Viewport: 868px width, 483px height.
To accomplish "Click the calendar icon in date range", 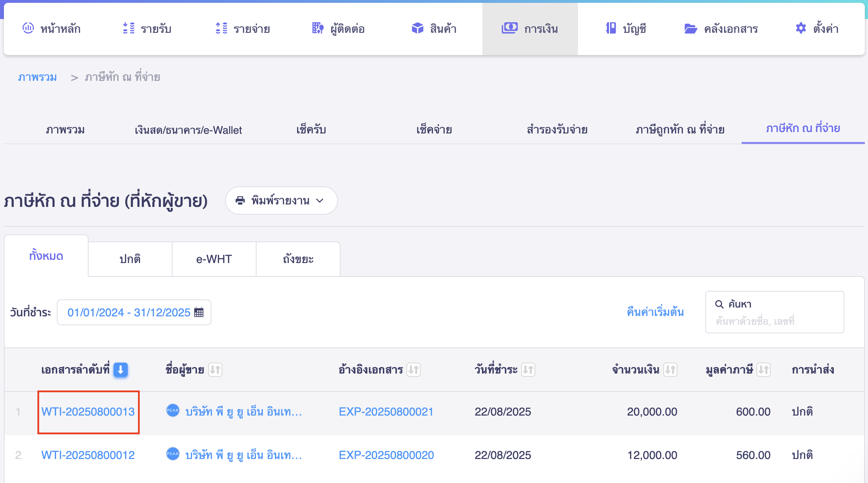I will (199, 312).
